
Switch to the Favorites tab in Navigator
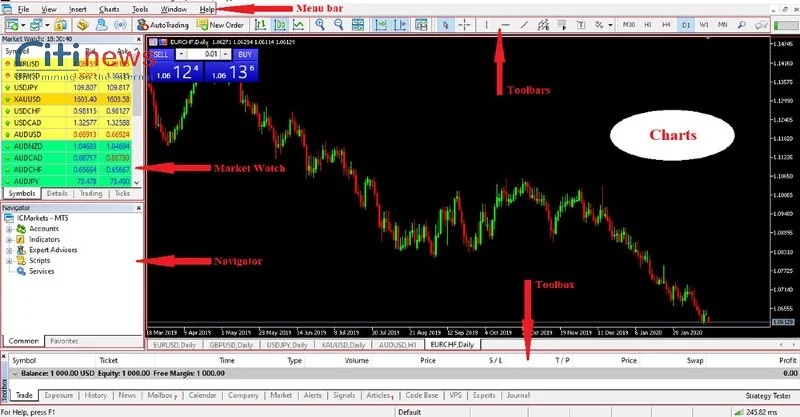(x=64, y=341)
